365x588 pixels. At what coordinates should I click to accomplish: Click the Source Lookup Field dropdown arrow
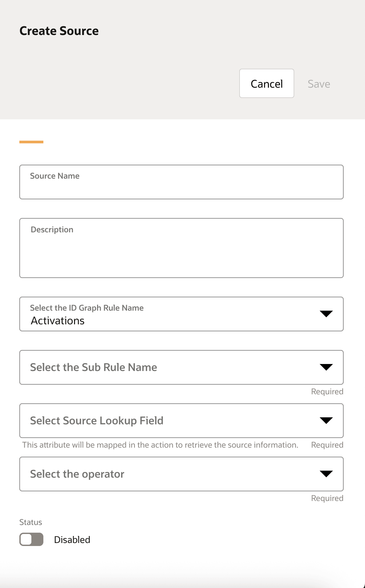326,420
